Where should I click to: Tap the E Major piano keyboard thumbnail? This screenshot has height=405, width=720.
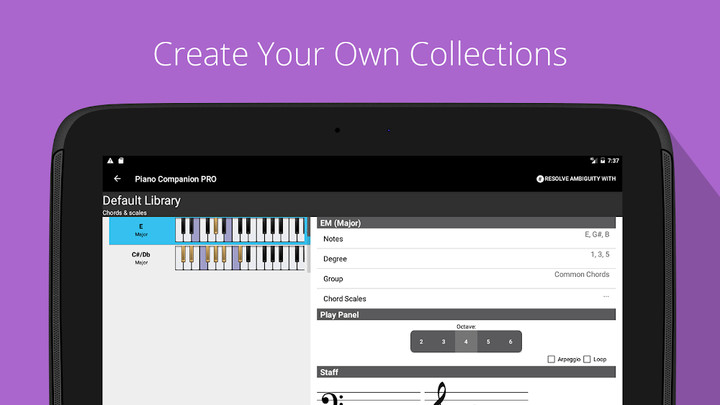[240, 231]
